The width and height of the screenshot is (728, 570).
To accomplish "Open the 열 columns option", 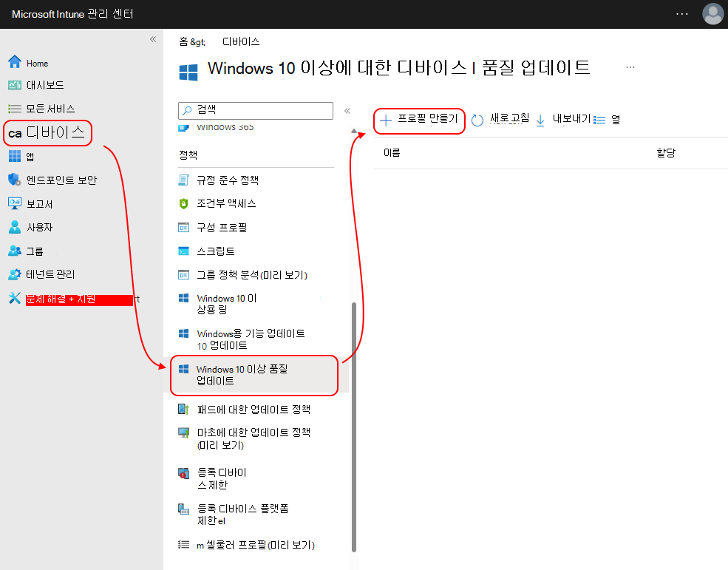I will [x=607, y=118].
